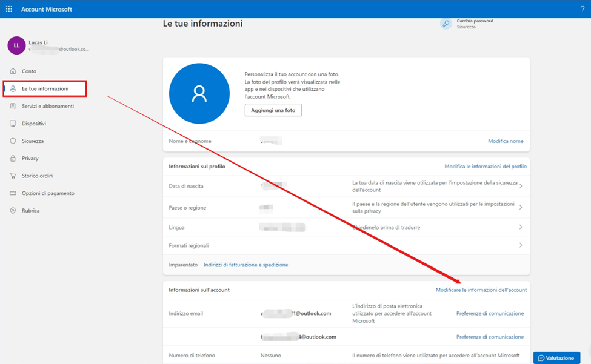591x364 pixels.
Task: Click Modificare le informazioni dell'account link
Action: click(481, 290)
